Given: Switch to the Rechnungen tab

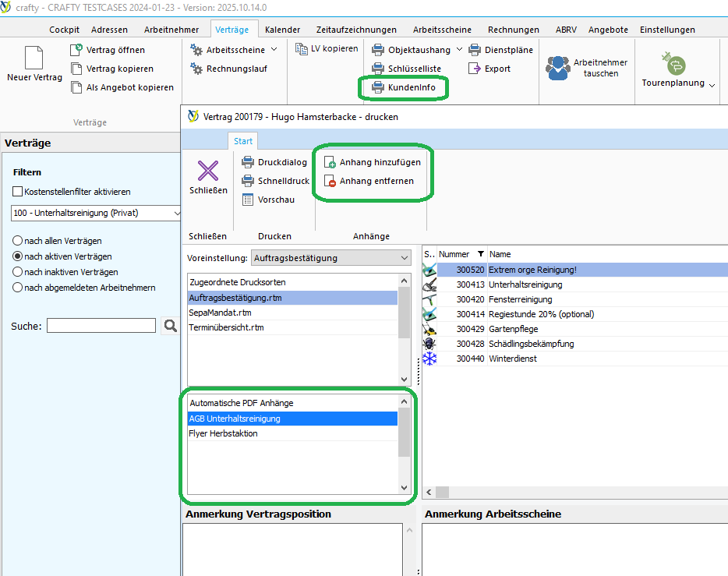Looking at the screenshot, I should click(x=513, y=30).
